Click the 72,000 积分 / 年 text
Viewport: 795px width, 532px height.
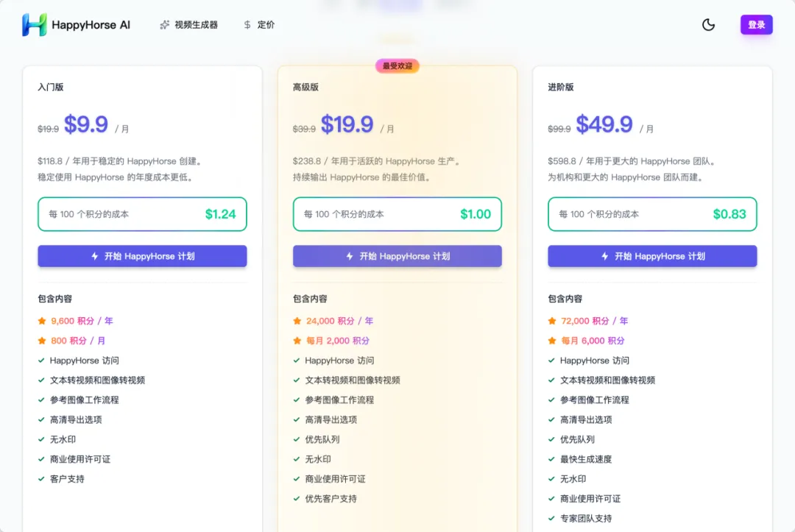(x=595, y=321)
